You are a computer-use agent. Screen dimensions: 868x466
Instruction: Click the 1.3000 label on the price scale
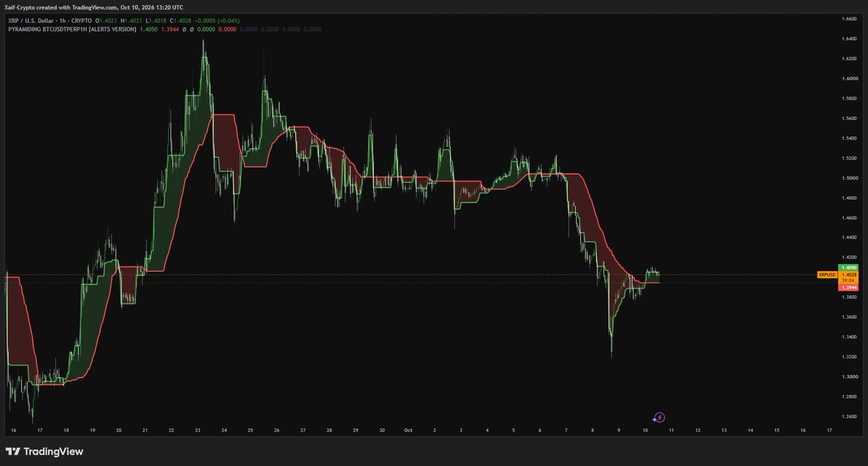pyautogui.click(x=850, y=377)
